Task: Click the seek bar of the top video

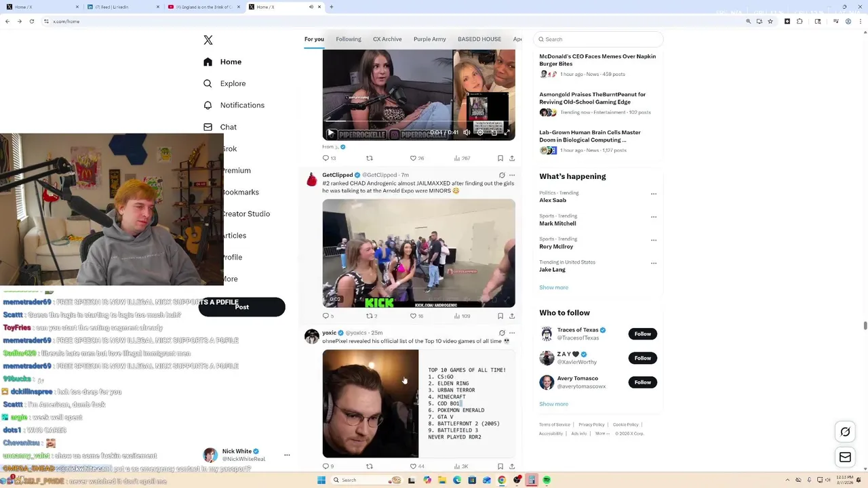Action: [x=418, y=123]
